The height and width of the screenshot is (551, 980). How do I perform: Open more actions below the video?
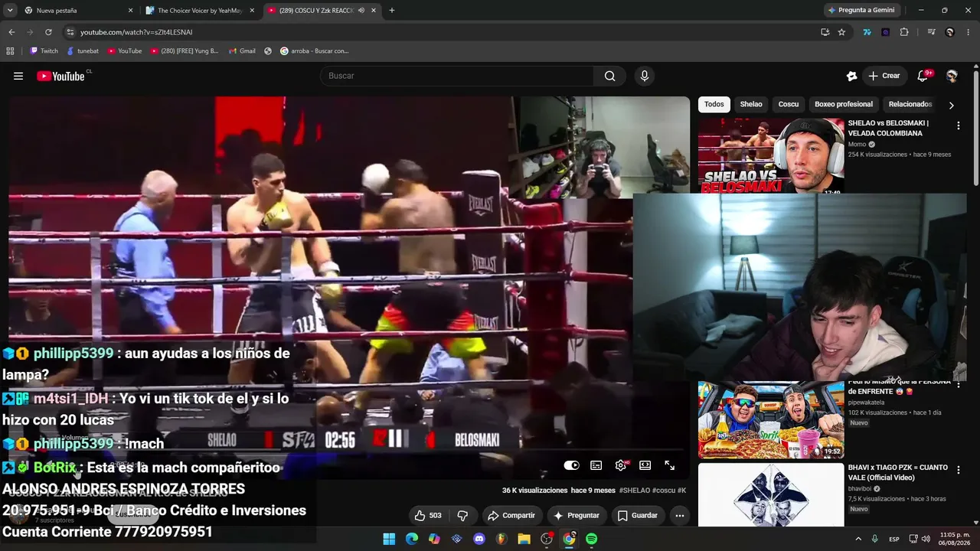pos(679,516)
